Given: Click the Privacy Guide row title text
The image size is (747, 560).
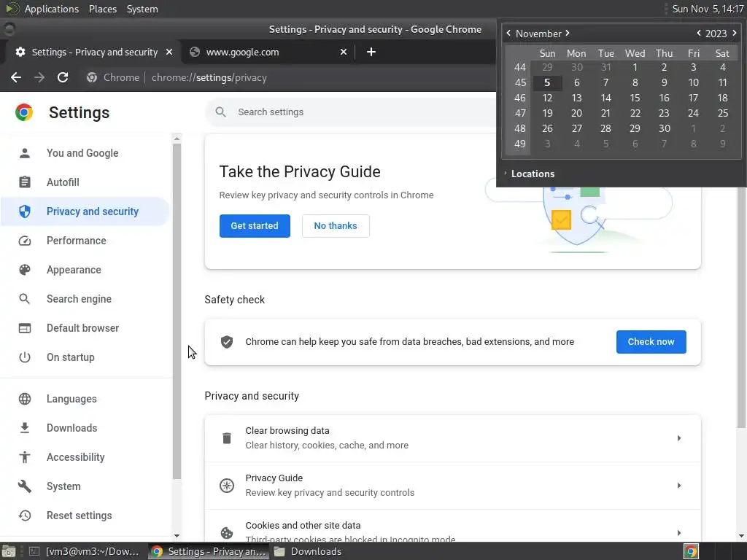Looking at the screenshot, I should (274, 478).
